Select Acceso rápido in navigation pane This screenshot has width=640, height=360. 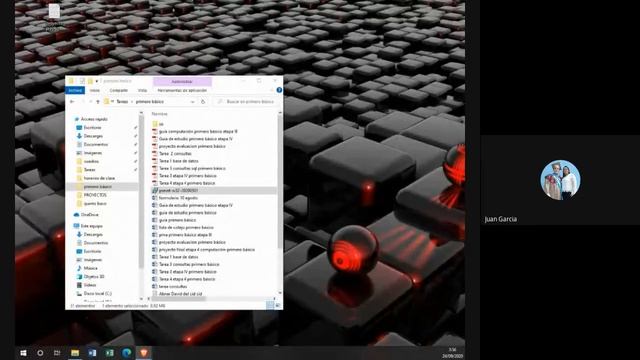click(94, 119)
